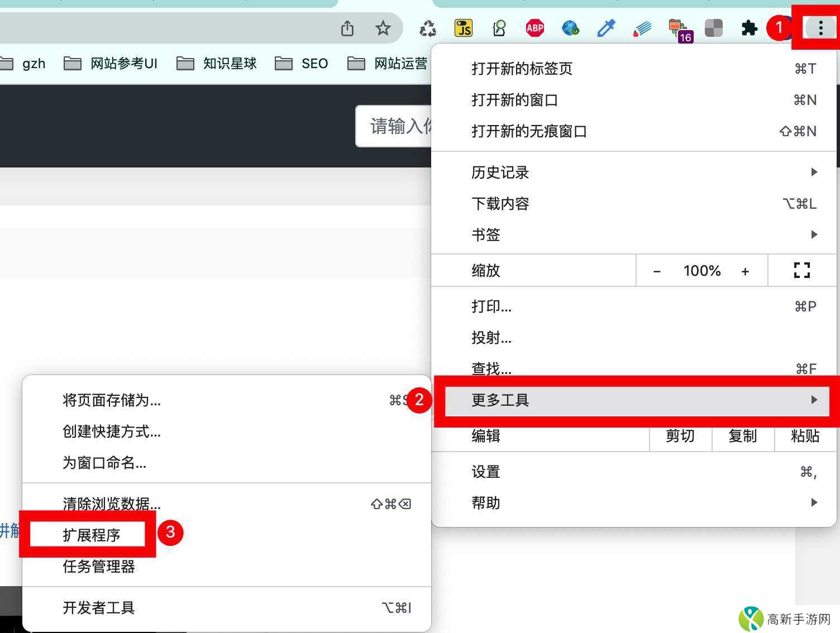The width and height of the screenshot is (840, 633).
Task: Click the ColorZilla eyedropper extension icon
Action: tap(606, 27)
